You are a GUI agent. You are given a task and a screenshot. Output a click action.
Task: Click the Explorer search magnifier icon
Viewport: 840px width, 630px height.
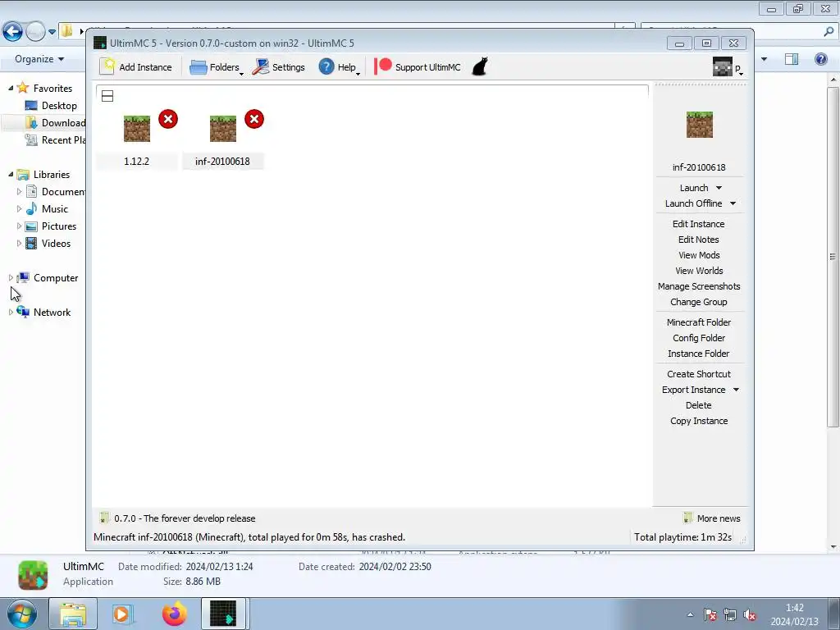(x=829, y=32)
